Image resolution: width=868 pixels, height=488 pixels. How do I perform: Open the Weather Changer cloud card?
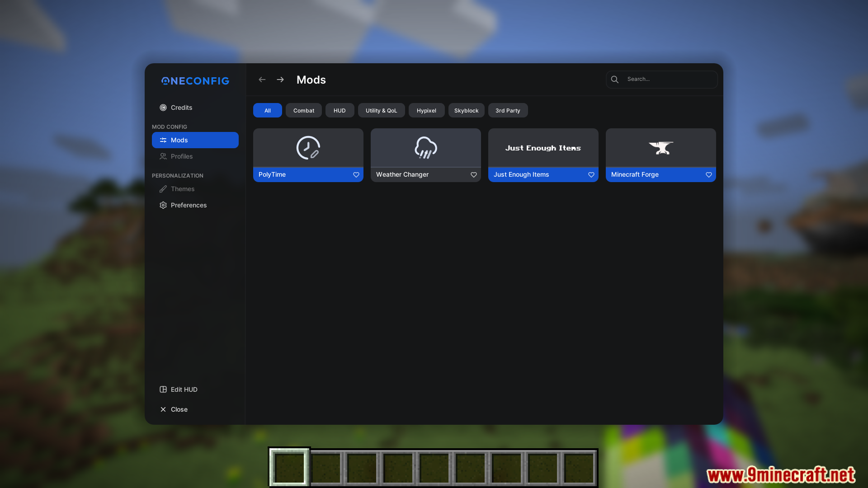click(426, 148)
